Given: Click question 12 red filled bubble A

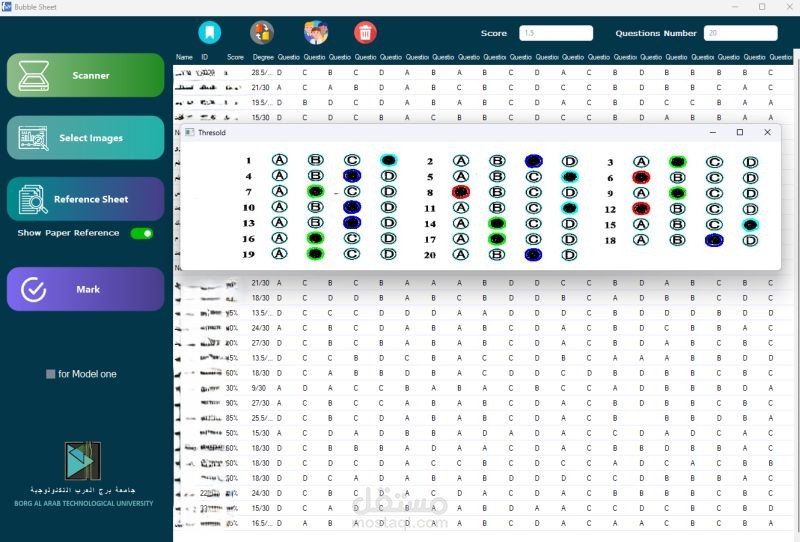Looking at the screenshot, I should coord(641,209).
